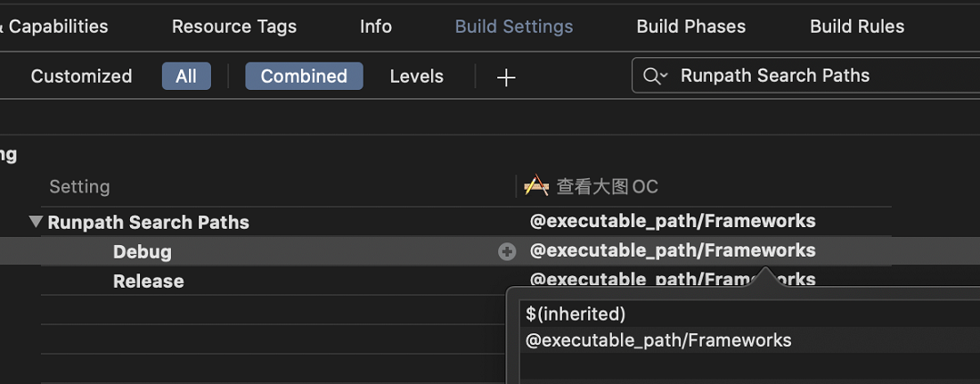Screen dimensions: 980x384
Task: Click the Runpath Search Paths search field
Action: tap(805, 76)
